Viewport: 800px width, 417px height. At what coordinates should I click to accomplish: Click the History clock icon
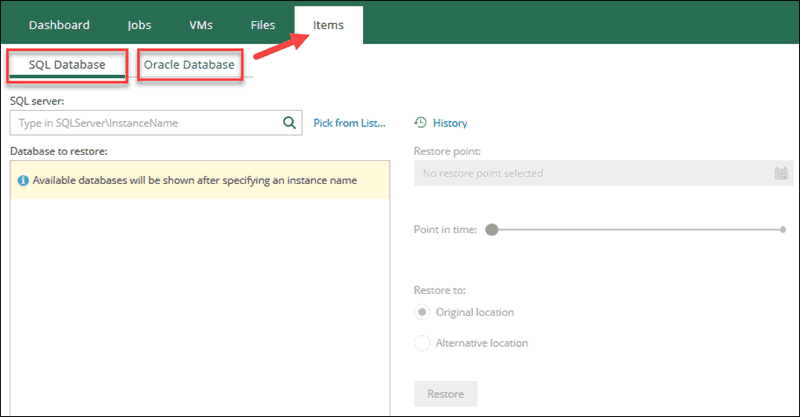[420, 122]
